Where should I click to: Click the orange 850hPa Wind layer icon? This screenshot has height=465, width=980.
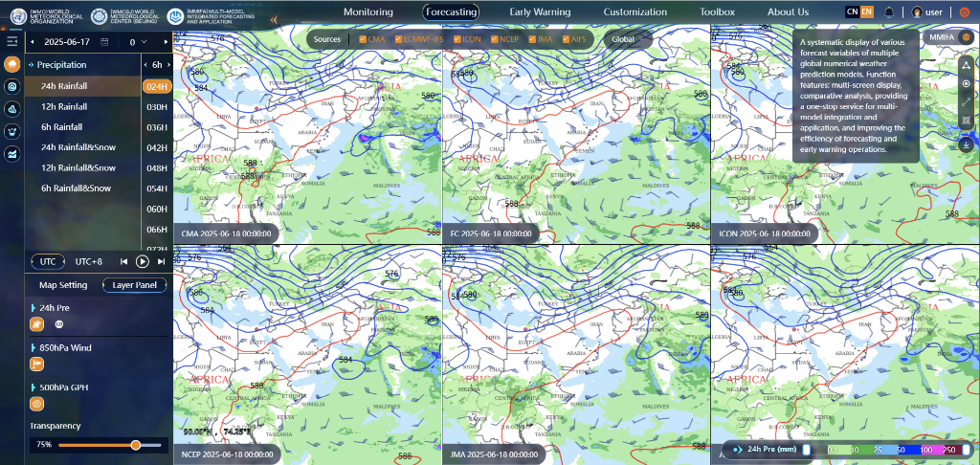[37, 364]
